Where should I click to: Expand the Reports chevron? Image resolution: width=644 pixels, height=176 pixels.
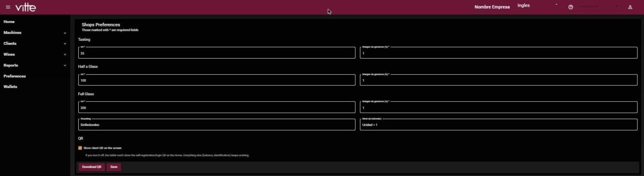[65, 66]
